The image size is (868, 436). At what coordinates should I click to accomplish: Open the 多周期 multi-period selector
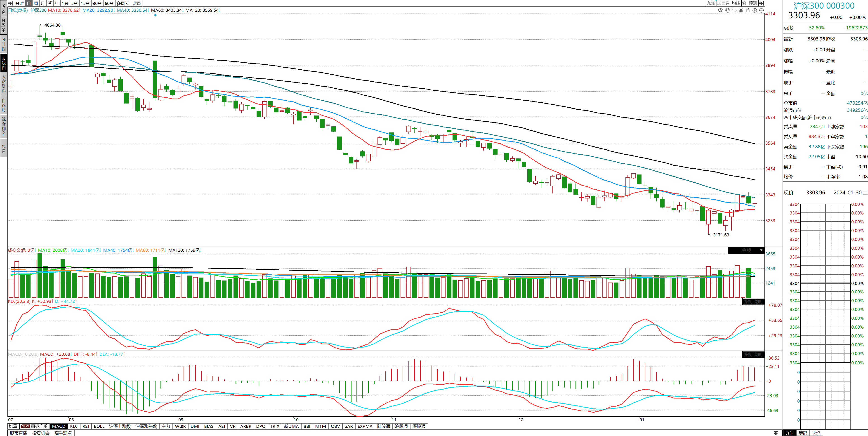[123, 3]
